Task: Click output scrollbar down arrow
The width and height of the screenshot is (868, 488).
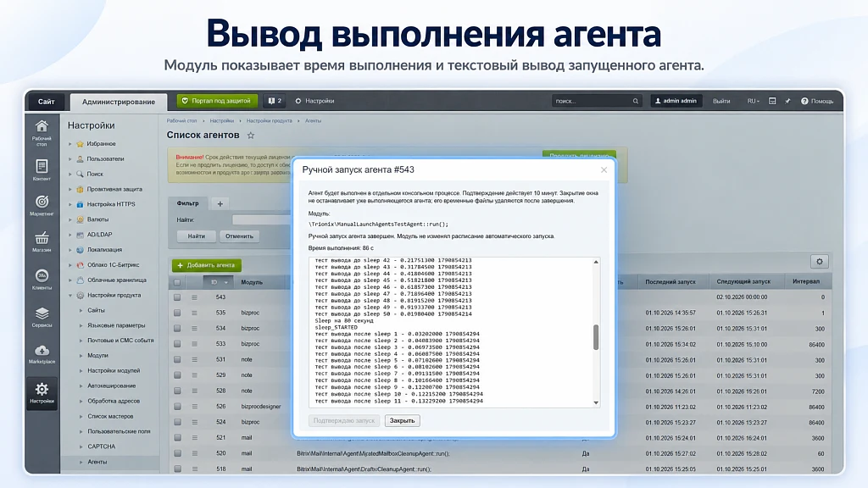Action: [x=596, y=402]
